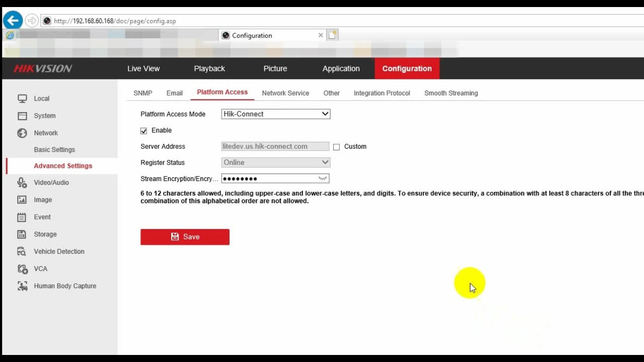Show encryption key using eye icon
The height and width of the screenshot is (362, 644).
coord(323,178)
